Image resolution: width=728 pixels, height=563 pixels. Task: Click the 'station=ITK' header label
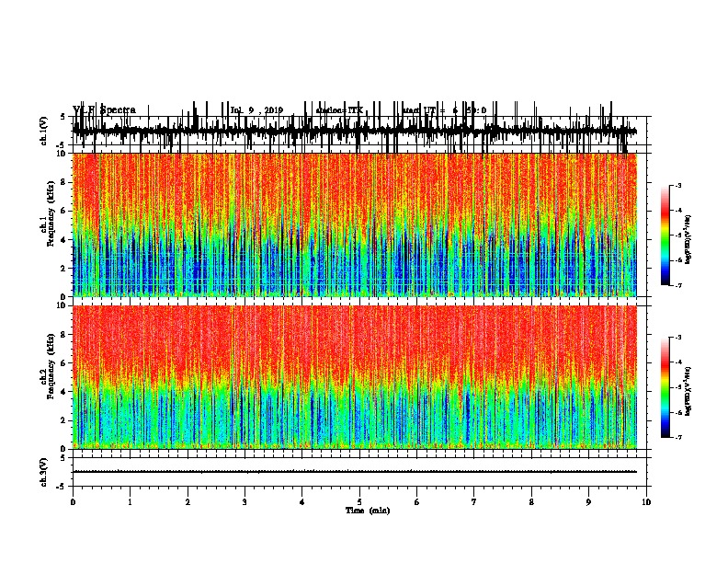click(339, 110)
